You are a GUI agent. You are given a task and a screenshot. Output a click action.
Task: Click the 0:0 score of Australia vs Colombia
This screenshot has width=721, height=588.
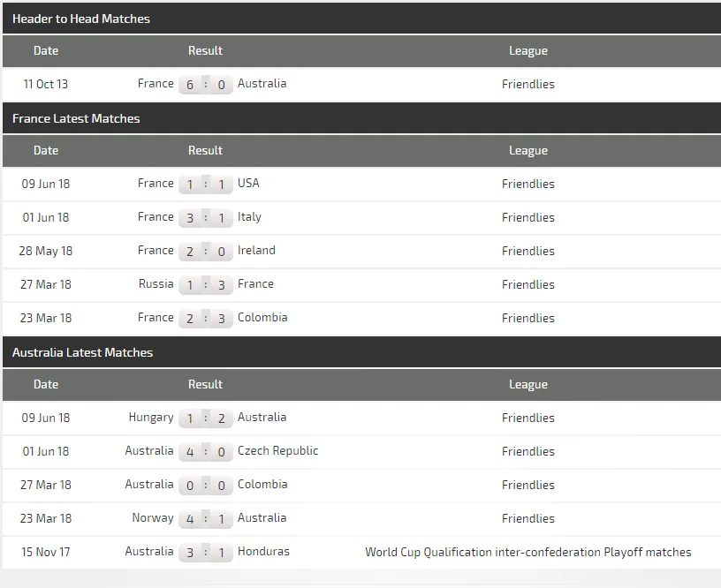tap(206, 486)
